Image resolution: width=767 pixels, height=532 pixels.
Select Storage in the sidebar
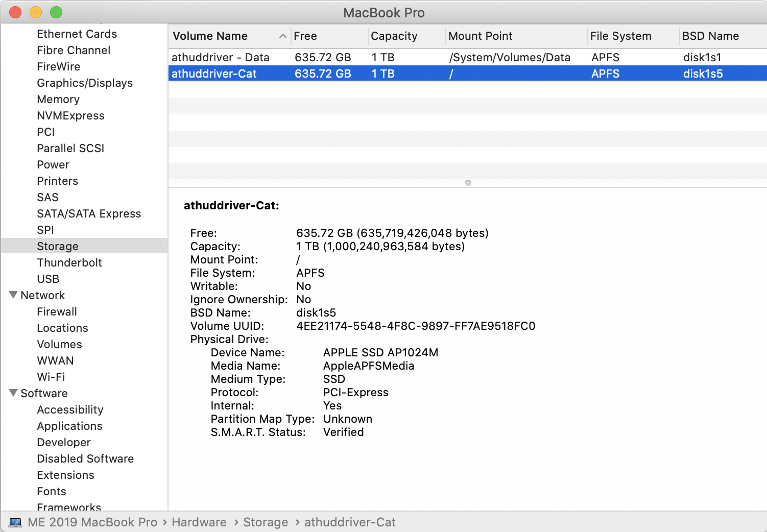[84, 246]
